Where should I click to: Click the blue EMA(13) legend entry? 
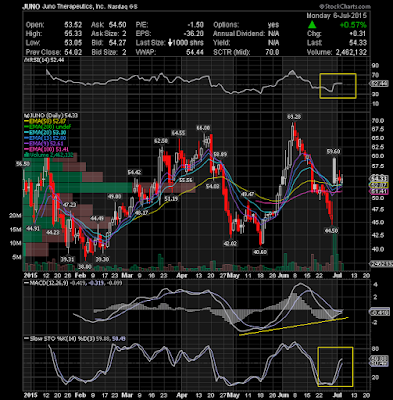coord(45,138)
